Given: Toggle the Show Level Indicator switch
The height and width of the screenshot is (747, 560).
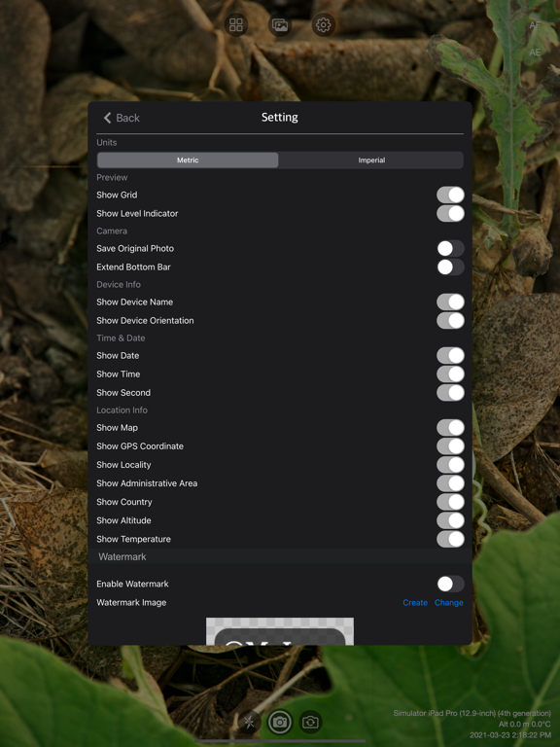Looking at the screenshot, I should click(450, 213).
